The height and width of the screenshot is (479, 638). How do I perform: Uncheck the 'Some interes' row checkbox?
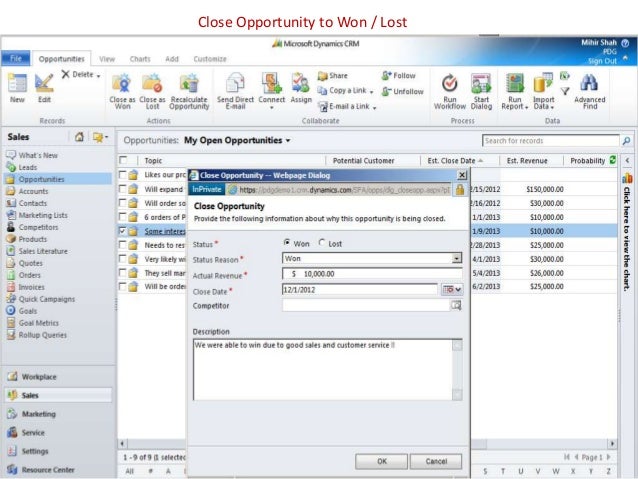click(122, 231)
